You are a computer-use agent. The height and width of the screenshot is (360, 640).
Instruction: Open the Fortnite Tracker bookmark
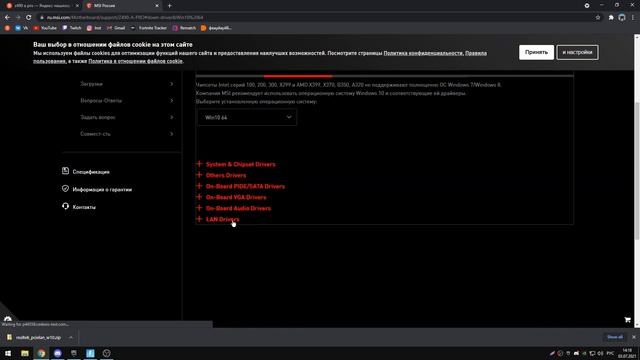pyautogui.click(x=149, y=28)
